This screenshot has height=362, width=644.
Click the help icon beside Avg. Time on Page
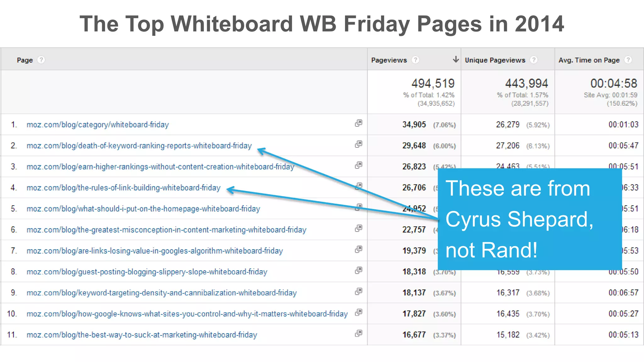(628, 60)
